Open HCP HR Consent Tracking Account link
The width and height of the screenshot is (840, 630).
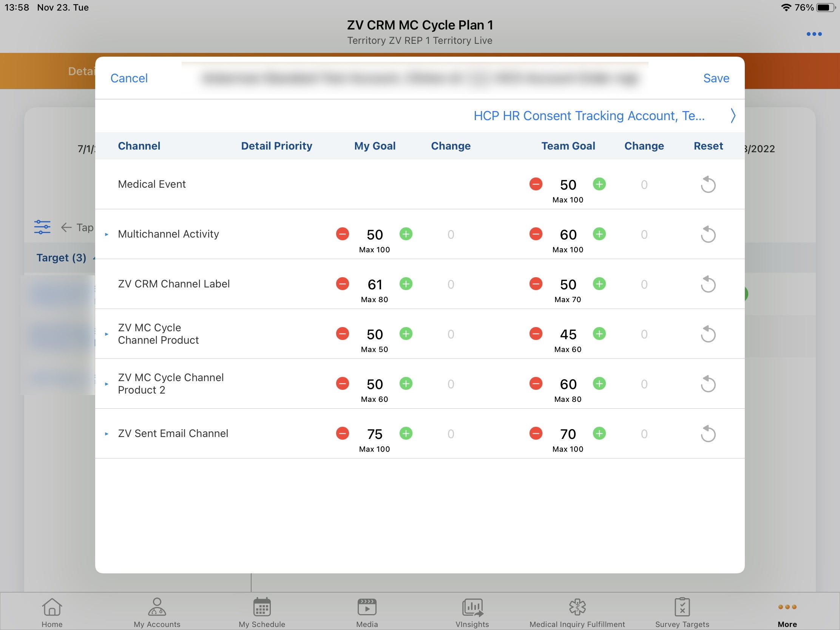(588, 116)
